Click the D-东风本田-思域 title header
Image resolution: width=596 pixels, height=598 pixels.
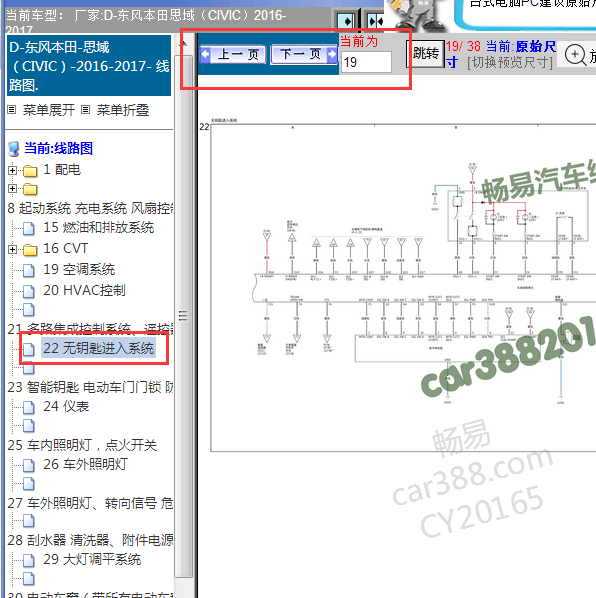tap(89, 66)
